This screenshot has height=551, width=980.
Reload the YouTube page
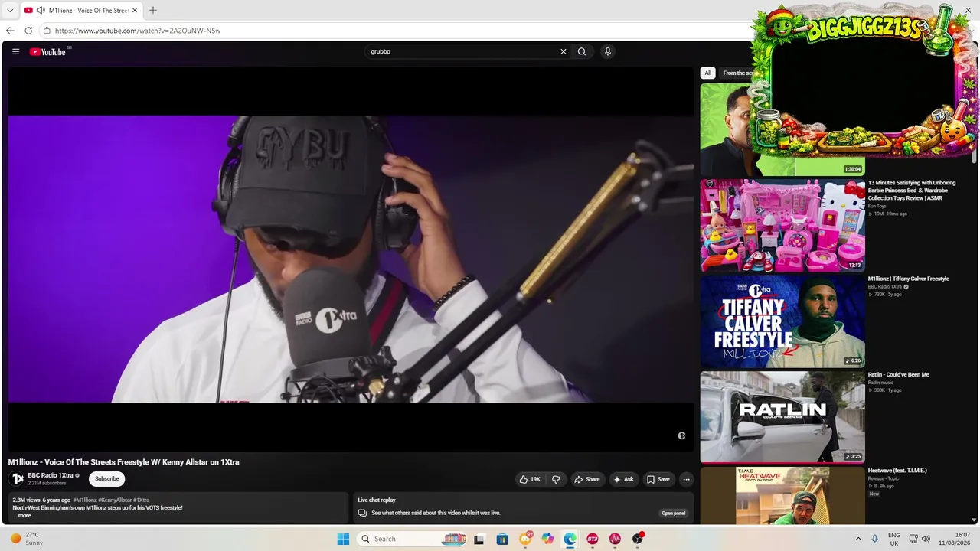(28, 31)
